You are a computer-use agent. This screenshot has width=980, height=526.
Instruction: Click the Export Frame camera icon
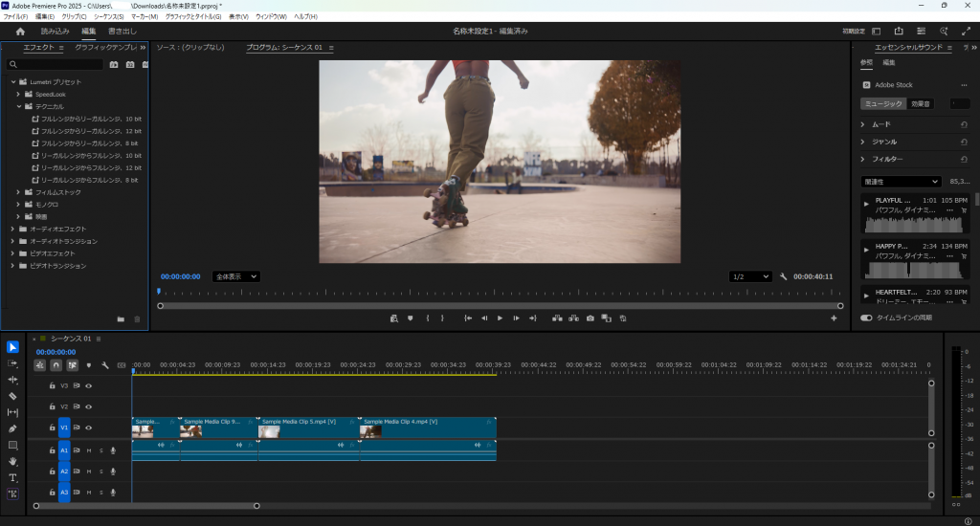[x=590, y=318]
